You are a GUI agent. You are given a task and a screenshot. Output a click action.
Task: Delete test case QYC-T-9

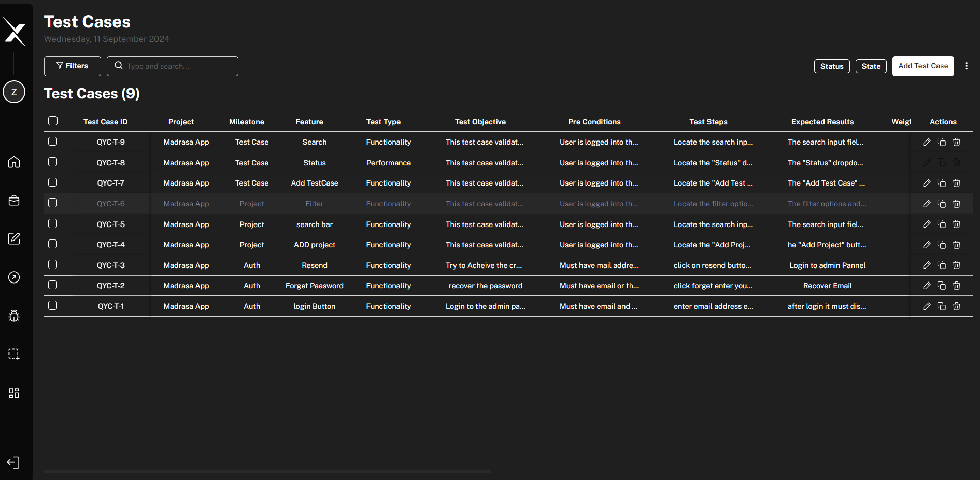(957, 142)
